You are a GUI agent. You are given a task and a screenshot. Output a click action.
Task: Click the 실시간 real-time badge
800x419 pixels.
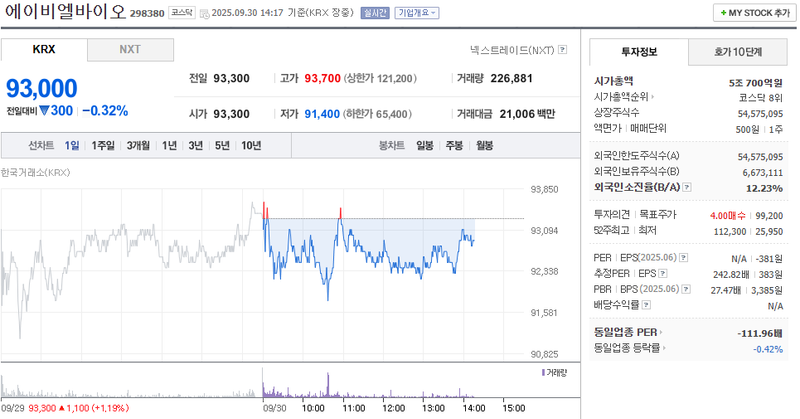pos(374,14)
